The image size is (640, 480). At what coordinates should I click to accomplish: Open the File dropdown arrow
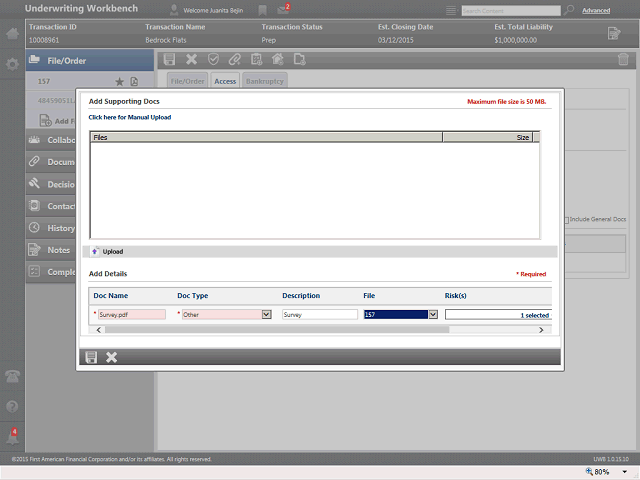433,314
